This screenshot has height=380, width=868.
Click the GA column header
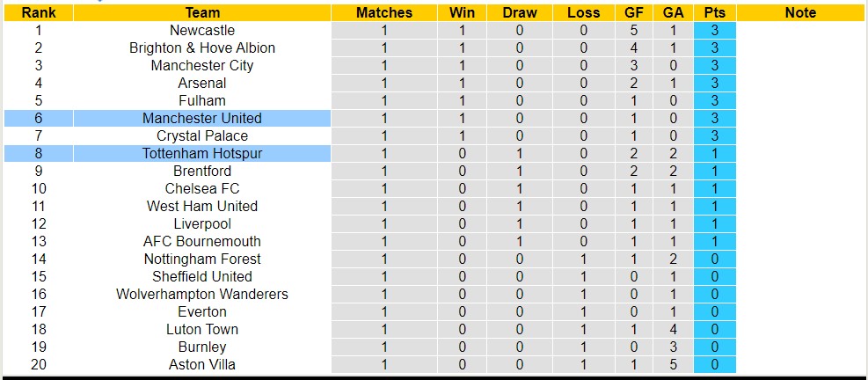(x=674, y=12)
